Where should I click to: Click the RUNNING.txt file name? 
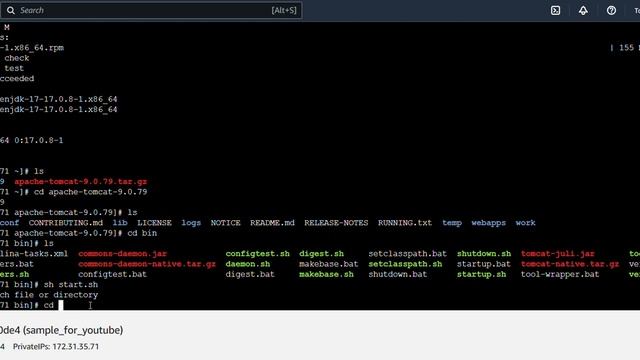405,223
